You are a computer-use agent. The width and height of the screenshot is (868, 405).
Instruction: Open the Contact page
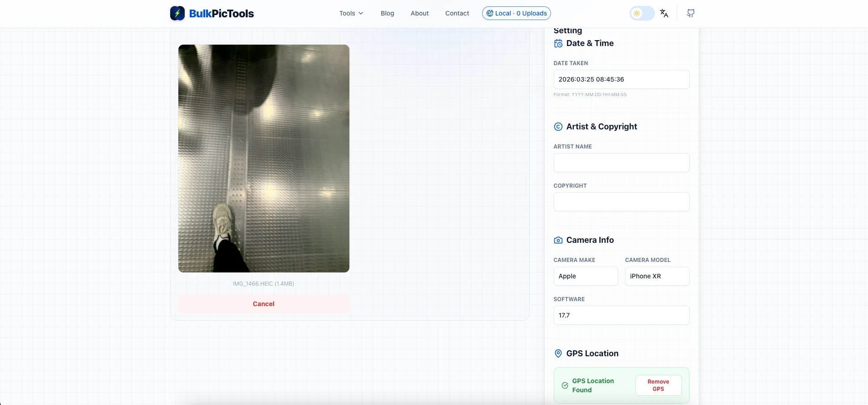tap(457, 13)
